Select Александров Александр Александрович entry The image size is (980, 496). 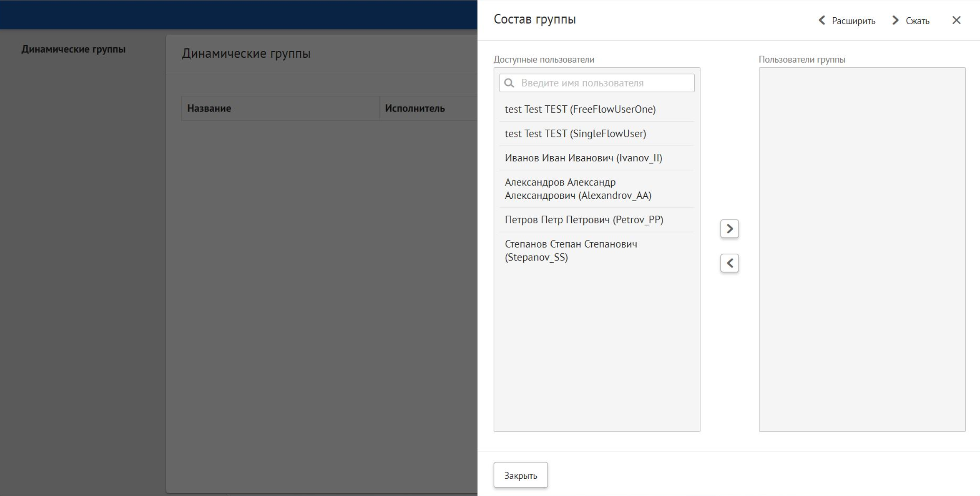[x=578, y=189]
